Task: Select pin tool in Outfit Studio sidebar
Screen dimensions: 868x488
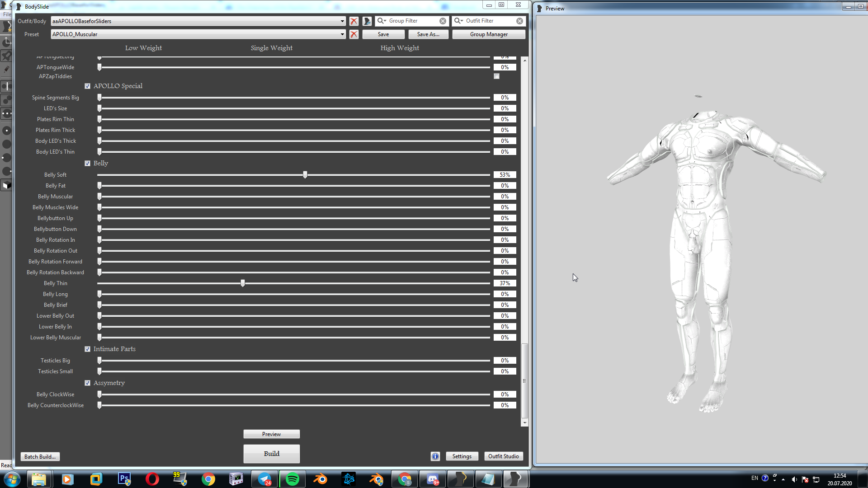Action: coord(6,56)
